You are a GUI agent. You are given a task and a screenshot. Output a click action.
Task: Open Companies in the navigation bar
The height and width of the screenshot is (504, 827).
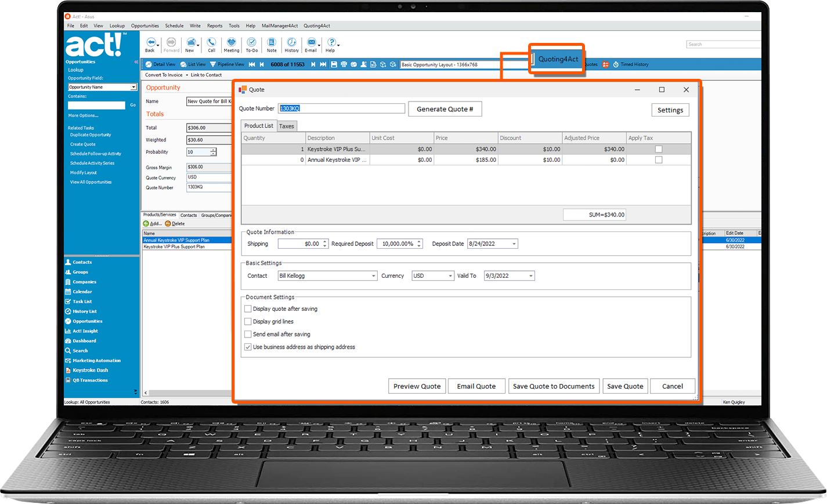[x=81, y=282]
